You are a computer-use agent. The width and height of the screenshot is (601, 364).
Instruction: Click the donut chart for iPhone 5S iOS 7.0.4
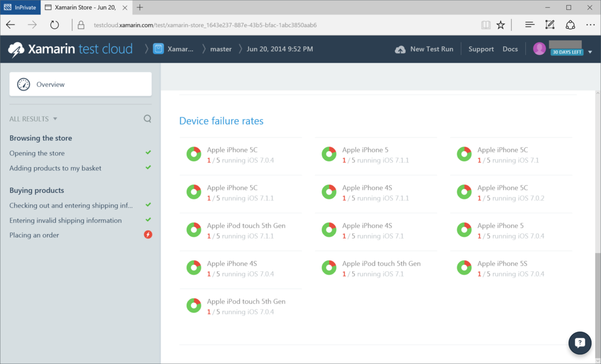(x=464, y=268)
